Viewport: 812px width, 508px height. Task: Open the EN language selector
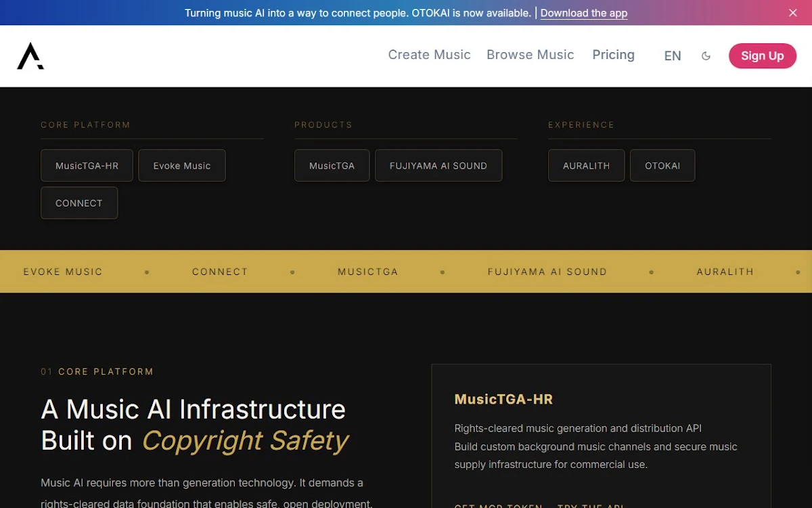pyautogui.click(x=673, y=56)
